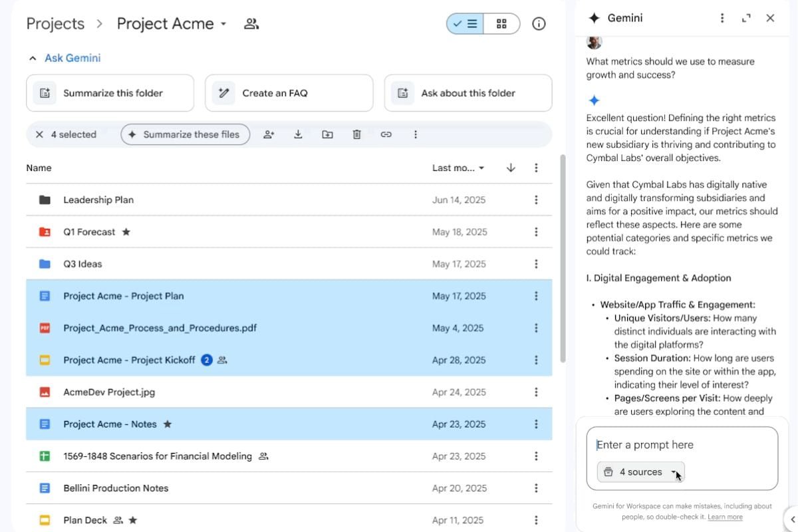Open more actions in selection toolbar
The image size is (798, 532).
tap(416, 134)
